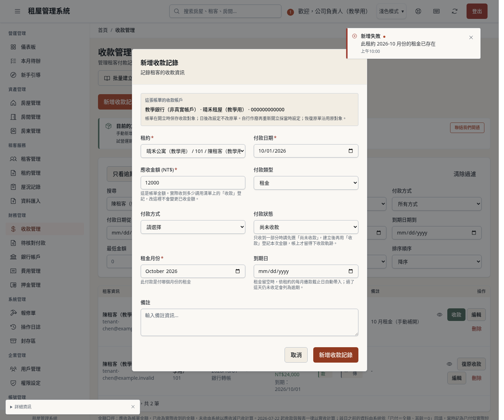The image size is (504, 420).
Task: Click the 登出 button
Action: (477, 11)
